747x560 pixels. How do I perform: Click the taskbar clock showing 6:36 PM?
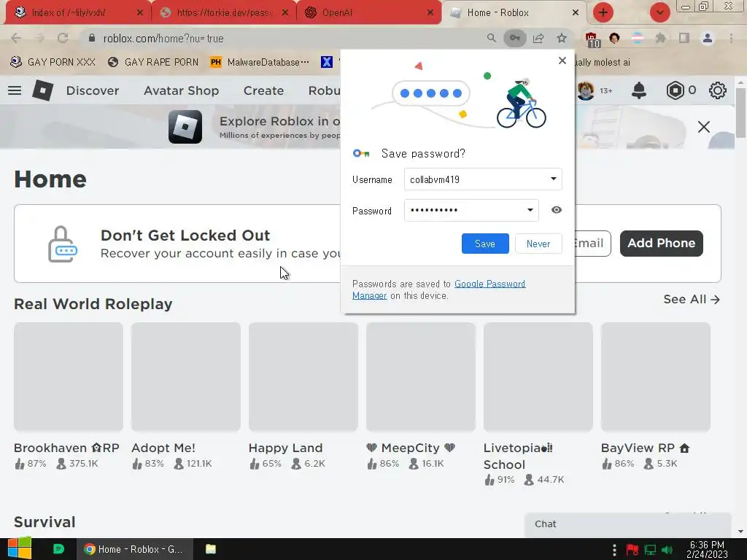707,549
